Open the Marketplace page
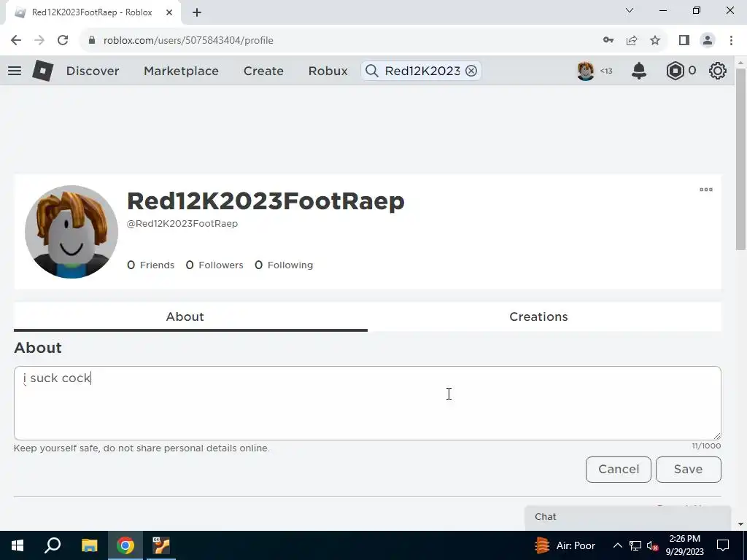This screenshot has width=747, height=560. (x=181, y=71)
